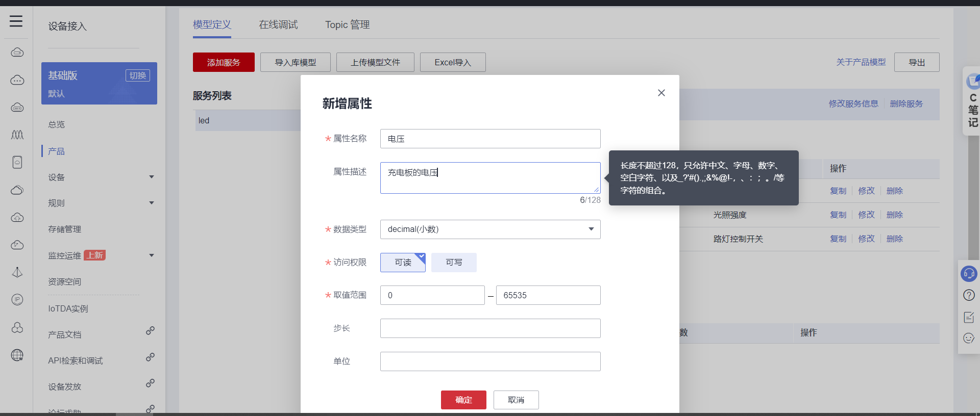Click the 步长 input field
This screenshot has width=980, height=416.
pos(490,328)
